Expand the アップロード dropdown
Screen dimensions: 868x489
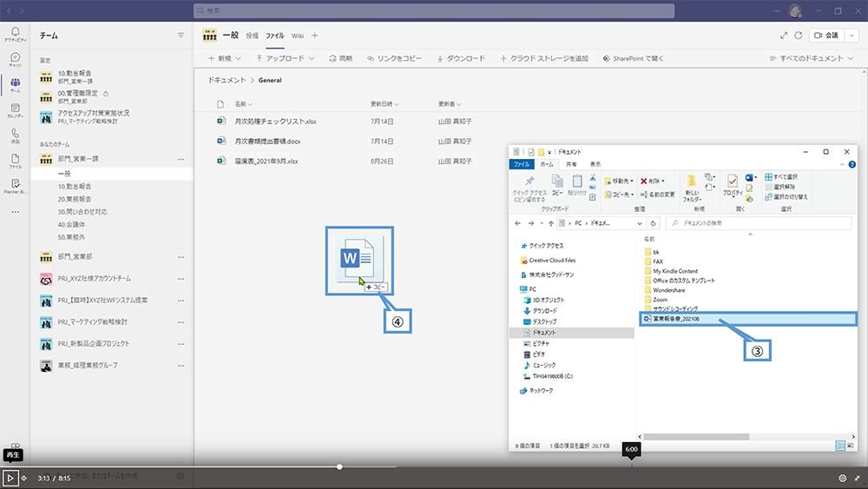pyautogui.click(x=312, y=58)
